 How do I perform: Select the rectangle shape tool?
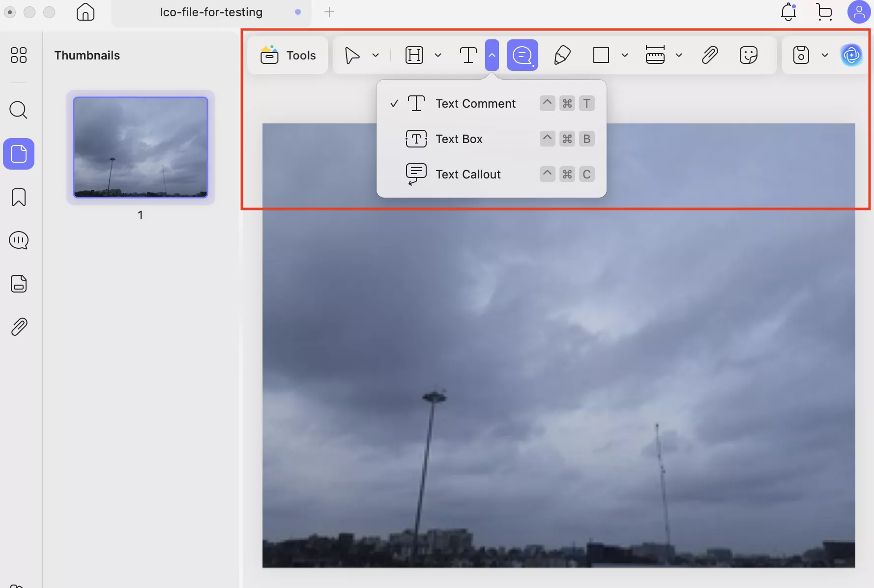601,55
